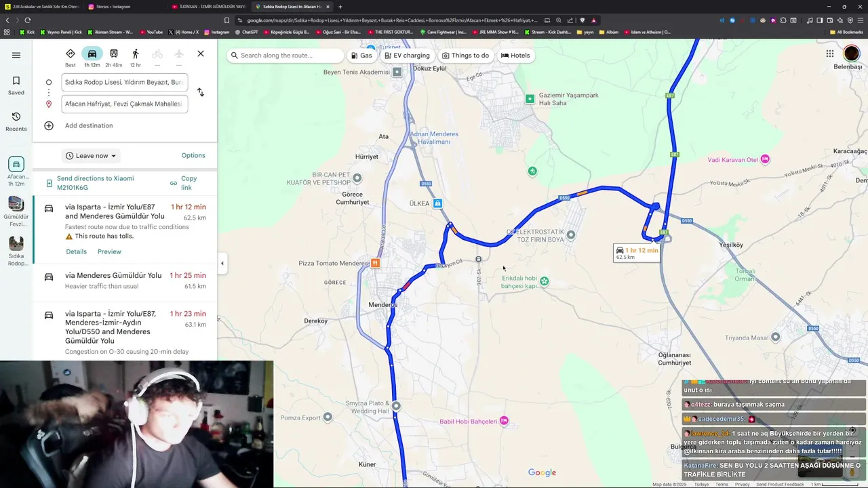Screen dimensions: 868x488
Task: Open Albüm bookmarks folder
Action: pos(608,32)
